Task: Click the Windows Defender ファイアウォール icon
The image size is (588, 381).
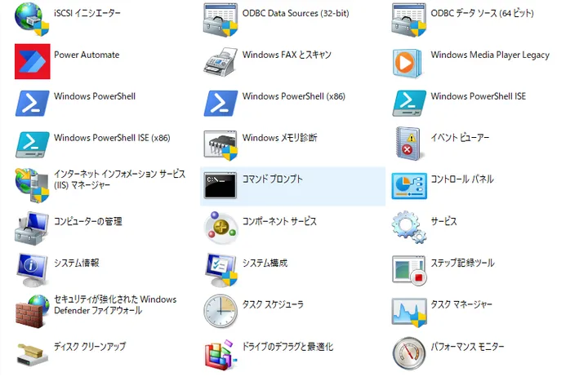Action: [x=32, y=312]
